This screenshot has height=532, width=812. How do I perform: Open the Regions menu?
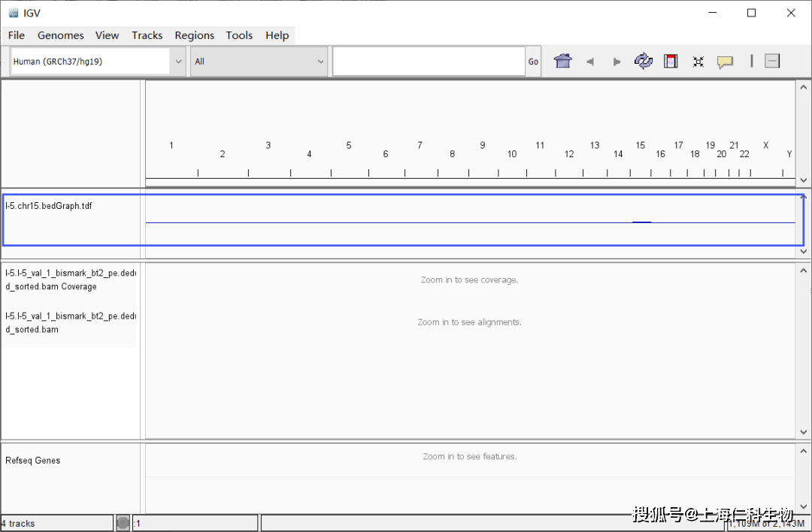pyautogui.click(x=194, y=35)
